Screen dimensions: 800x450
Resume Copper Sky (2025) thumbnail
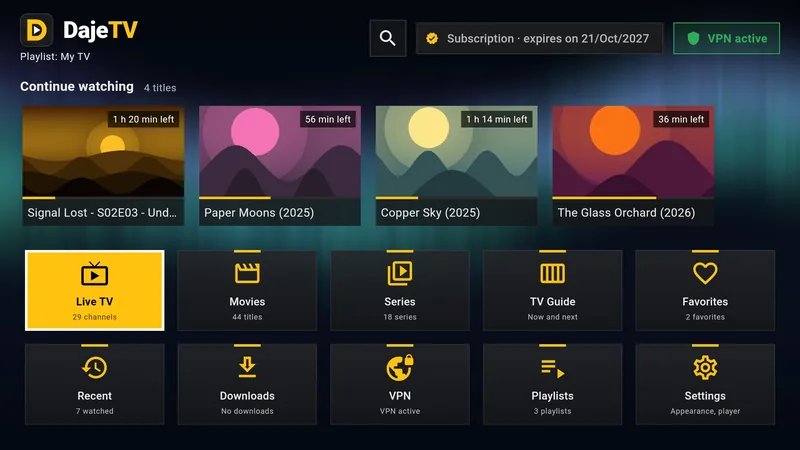(456, 151)
